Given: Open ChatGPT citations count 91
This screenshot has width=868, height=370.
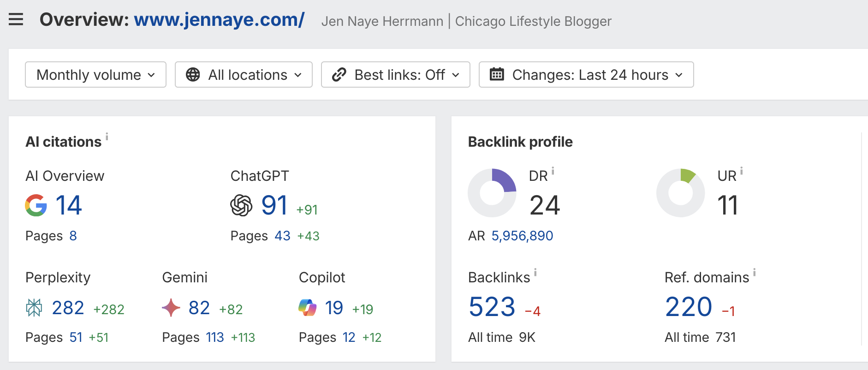Looking at the screenshot, I should (274, 205).
